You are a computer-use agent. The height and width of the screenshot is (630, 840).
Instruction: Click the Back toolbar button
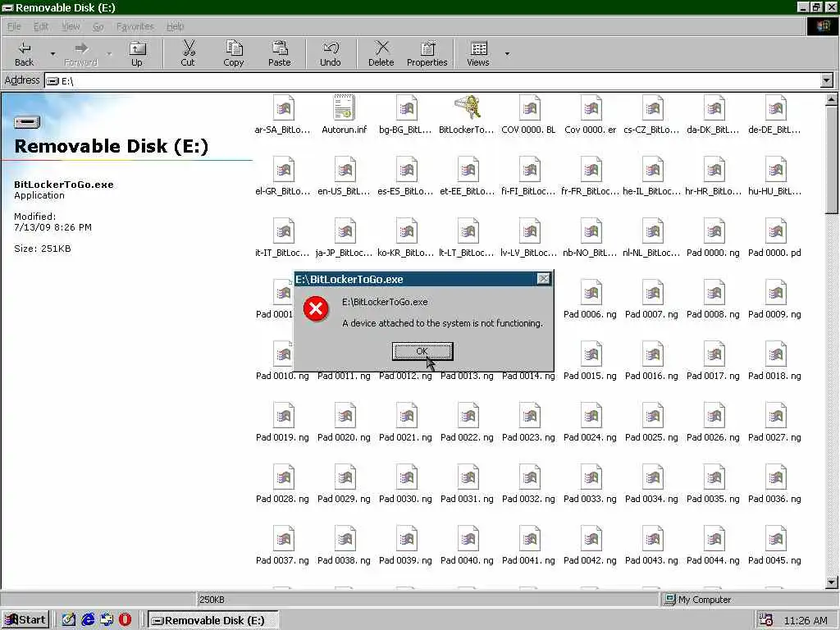click(24, 54)
